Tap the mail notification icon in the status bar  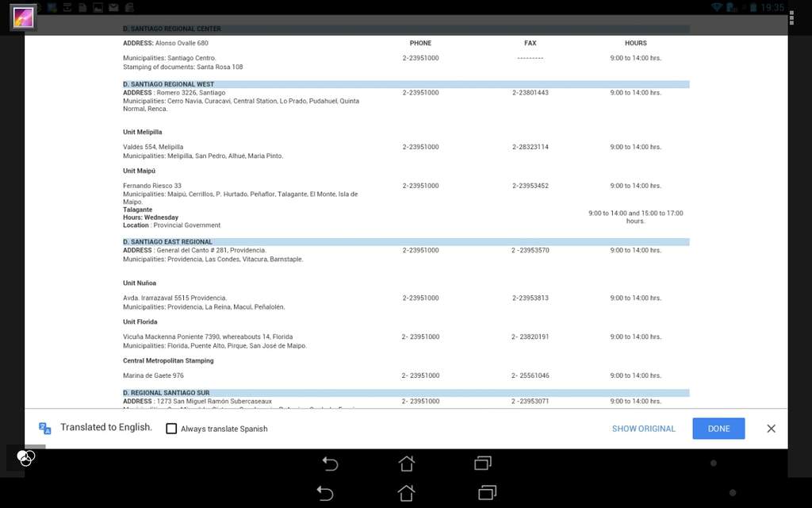(x=113, y=7)
